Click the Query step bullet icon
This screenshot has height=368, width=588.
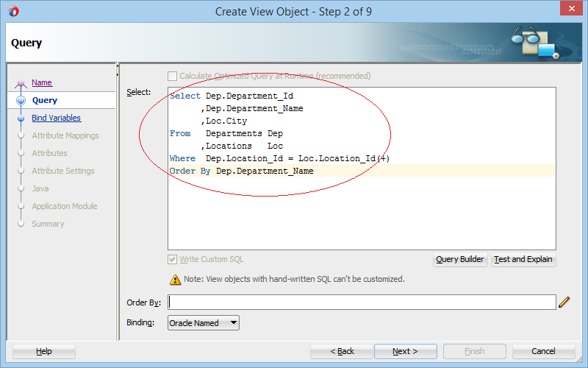pyautogui.click(x=21, y=100)
